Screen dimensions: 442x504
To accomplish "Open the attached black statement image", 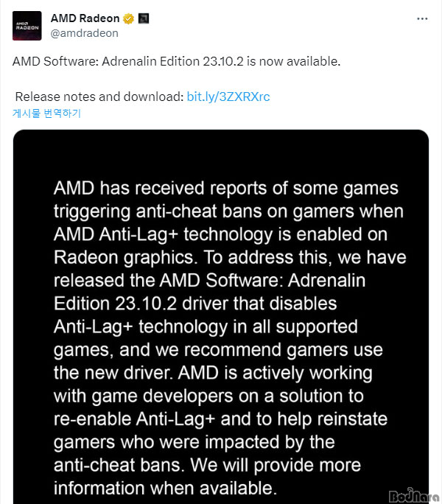I will pyautogui.click(x=221, y=317).
